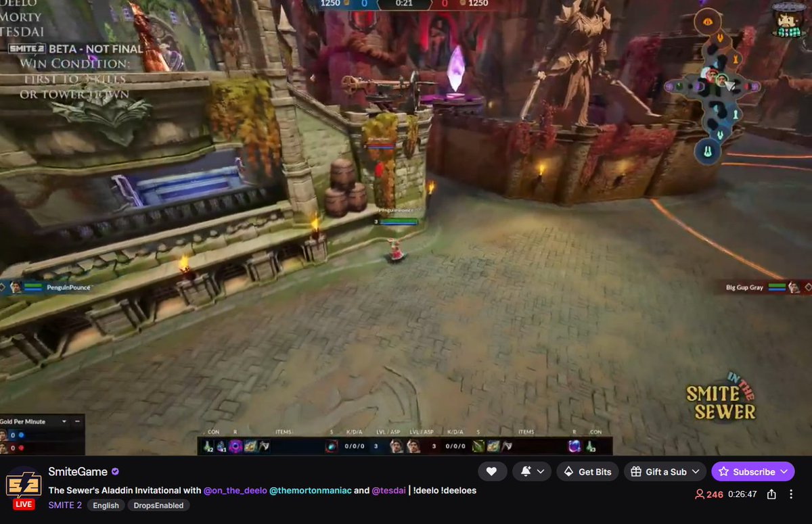Select the English stream tag

coord(106,505)
